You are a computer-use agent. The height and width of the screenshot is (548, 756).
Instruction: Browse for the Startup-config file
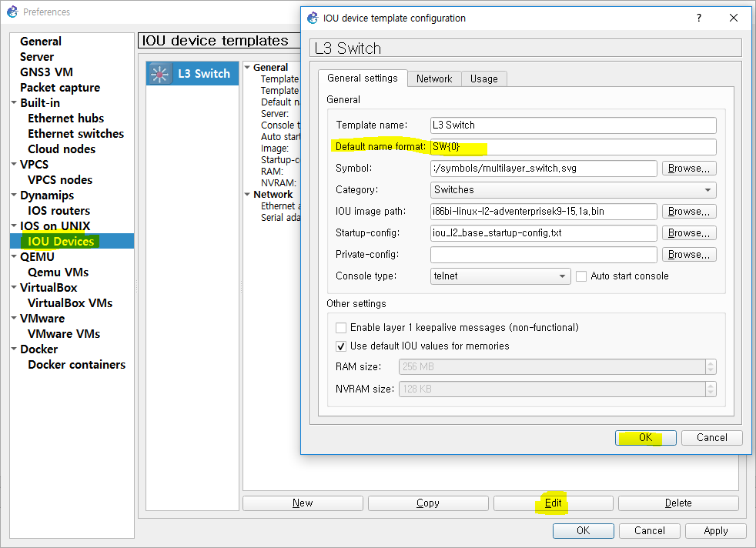(689, 232)
